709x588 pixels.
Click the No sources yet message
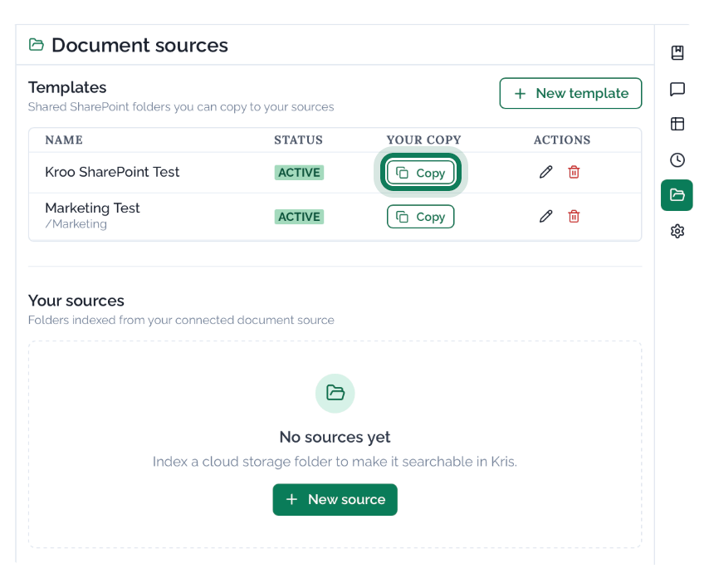coord(335,437)
